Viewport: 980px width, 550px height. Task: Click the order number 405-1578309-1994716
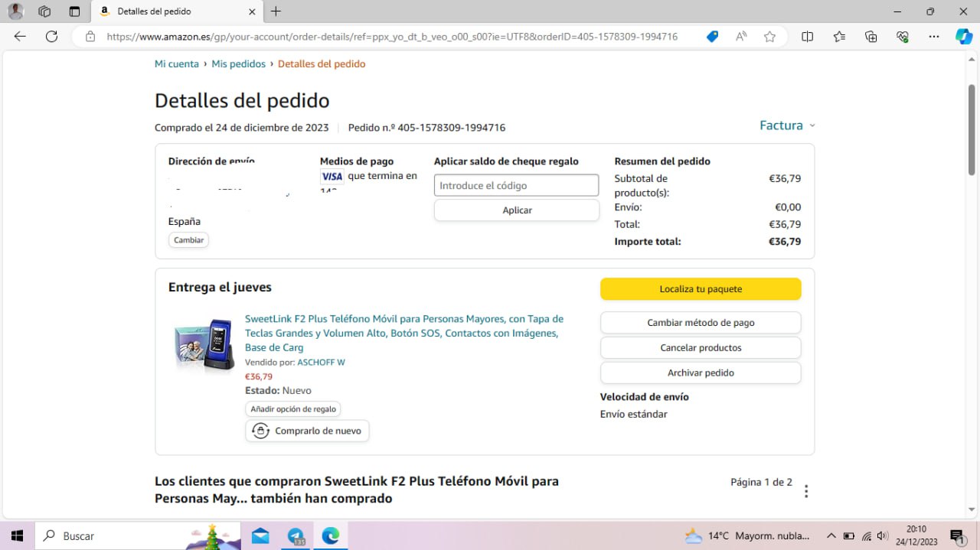(452, 128)
